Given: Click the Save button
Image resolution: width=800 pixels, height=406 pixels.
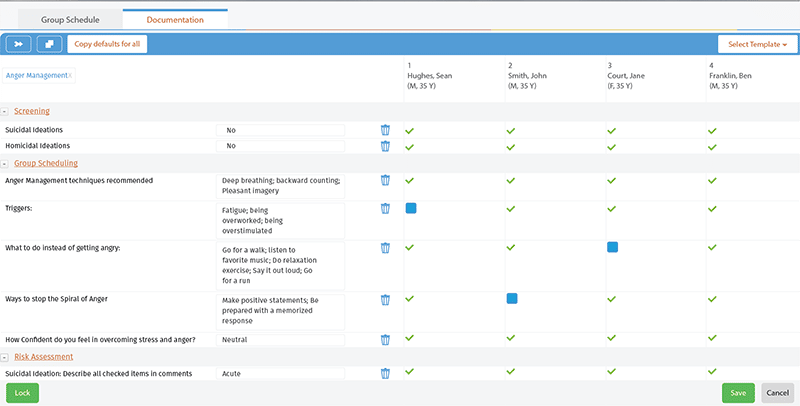Looking at the screenshot, I should (738, 393).
